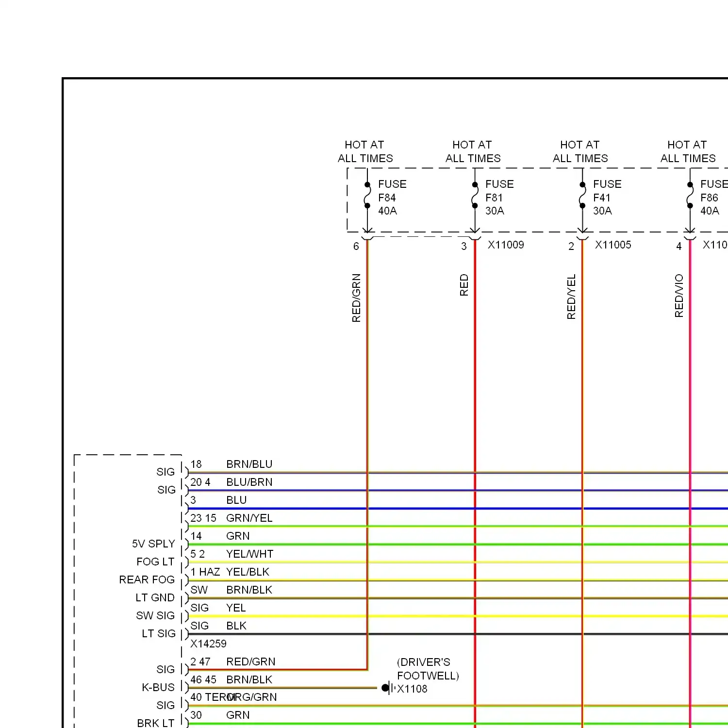Click the BRN/BLU wire label at pin 18

tap(249, 464)
